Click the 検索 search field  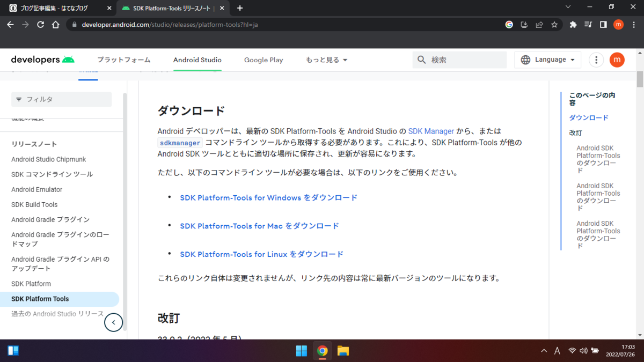(459, 60)
